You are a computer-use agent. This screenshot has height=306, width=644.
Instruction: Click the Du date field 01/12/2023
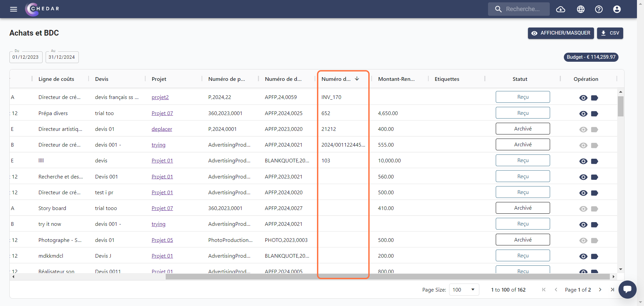pos(26,57)
